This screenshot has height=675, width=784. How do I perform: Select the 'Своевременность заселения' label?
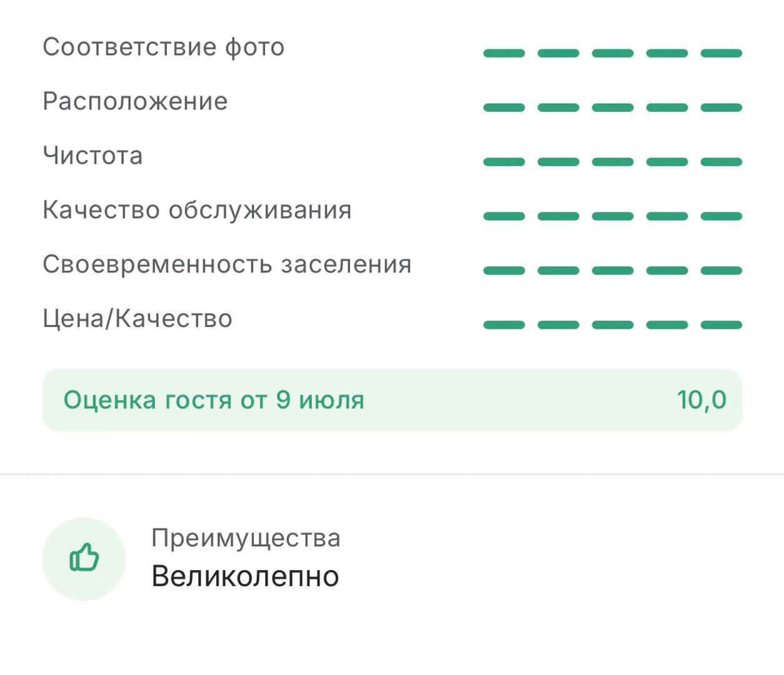point(227,265)
